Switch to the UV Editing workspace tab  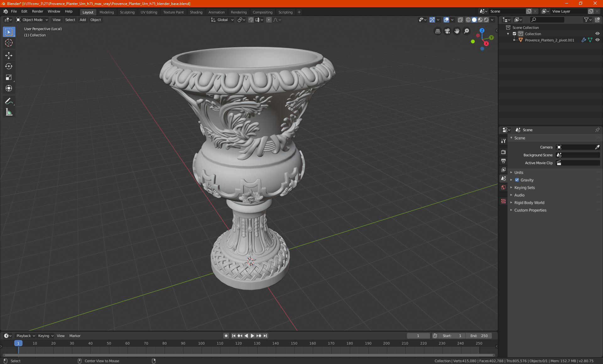pyautogui.click(x=149, y=12)
